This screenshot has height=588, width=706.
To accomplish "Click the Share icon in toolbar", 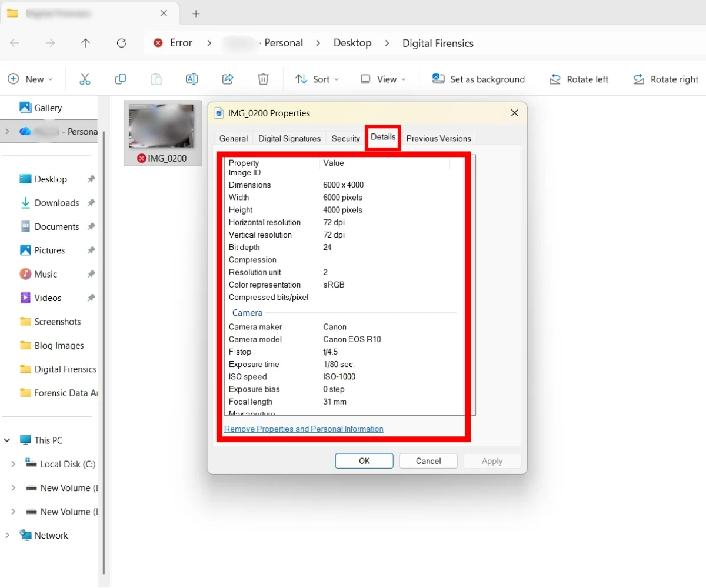I will click(x=228, y=79).
